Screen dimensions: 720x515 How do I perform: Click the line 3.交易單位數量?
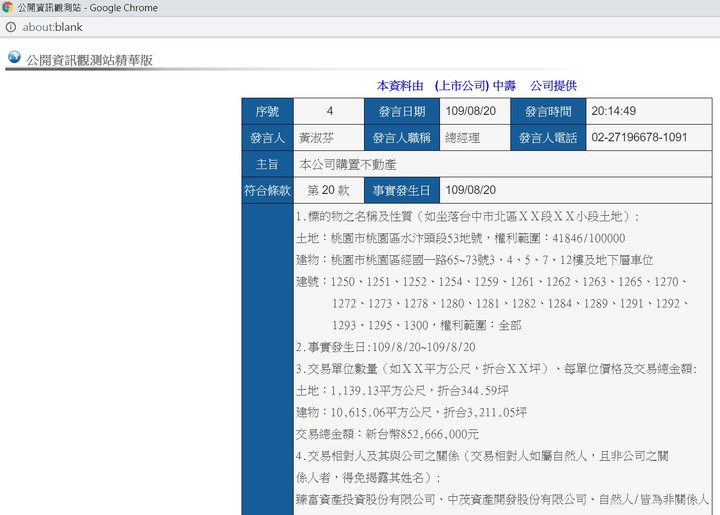[x=497, y=369]
